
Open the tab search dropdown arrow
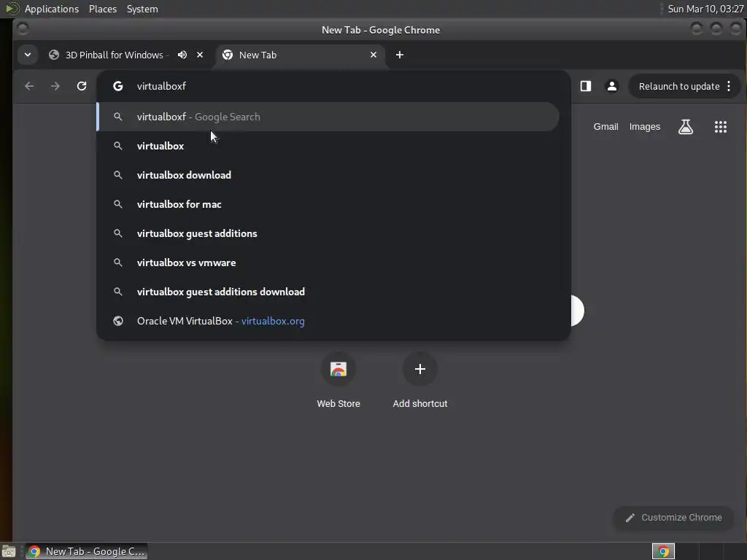[28, 55]
